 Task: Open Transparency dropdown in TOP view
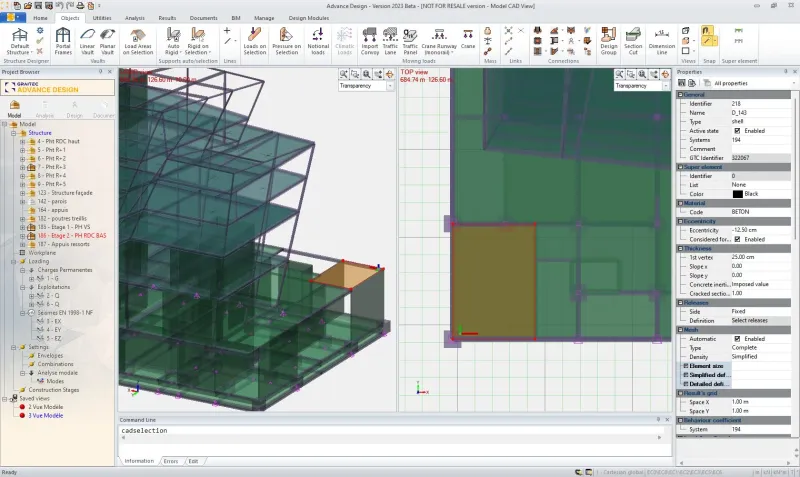point(642,86)
